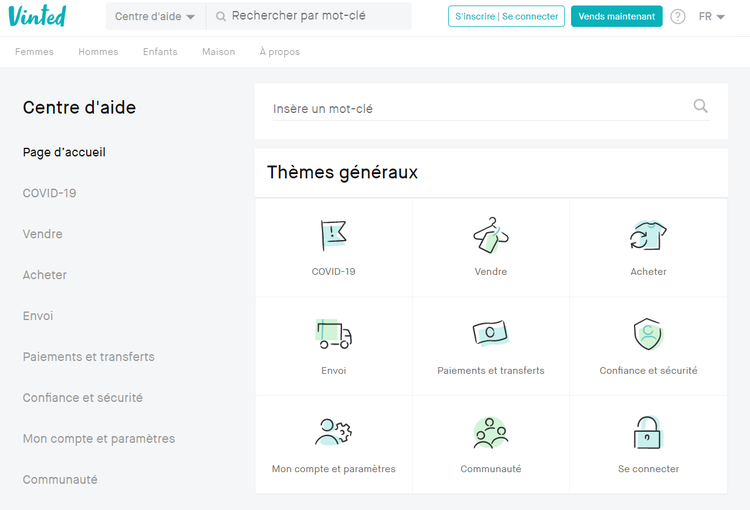This screenshot has height=510, width=750.
Task: Click the Vendre tile label
Action: (x=491, y=271)
